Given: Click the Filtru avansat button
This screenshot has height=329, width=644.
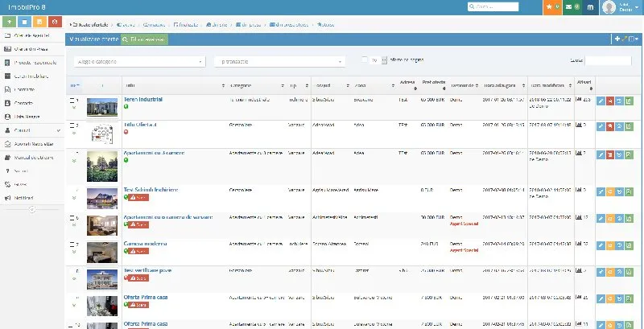Looking at the screenshot, I should pos(144,39).
